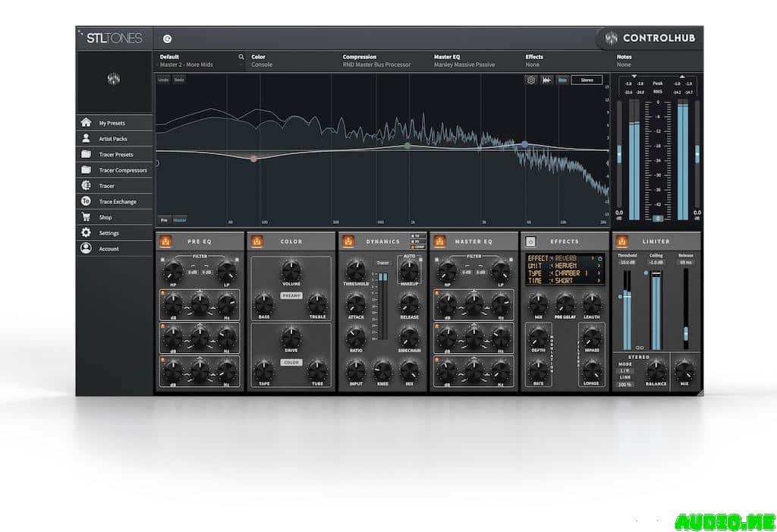Screen dimensions: 777x532
Task: Click the STL Tones logo
Action: click(114, 38)
